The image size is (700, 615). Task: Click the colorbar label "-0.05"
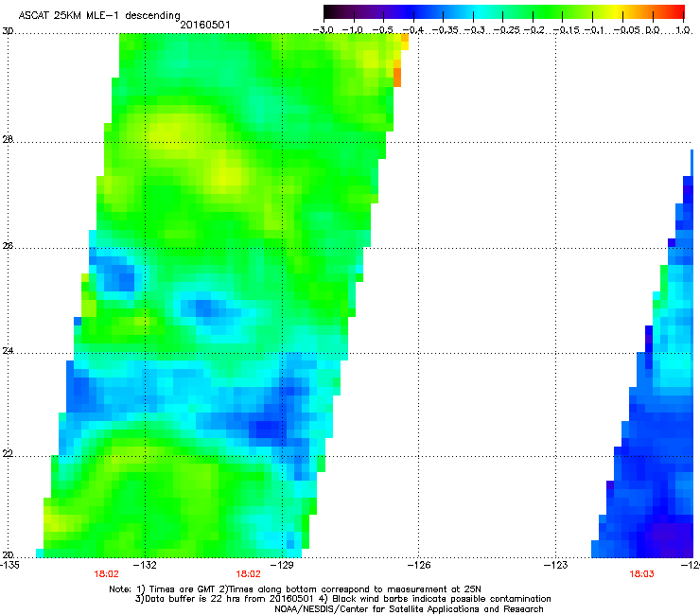(x=627, y=30)
